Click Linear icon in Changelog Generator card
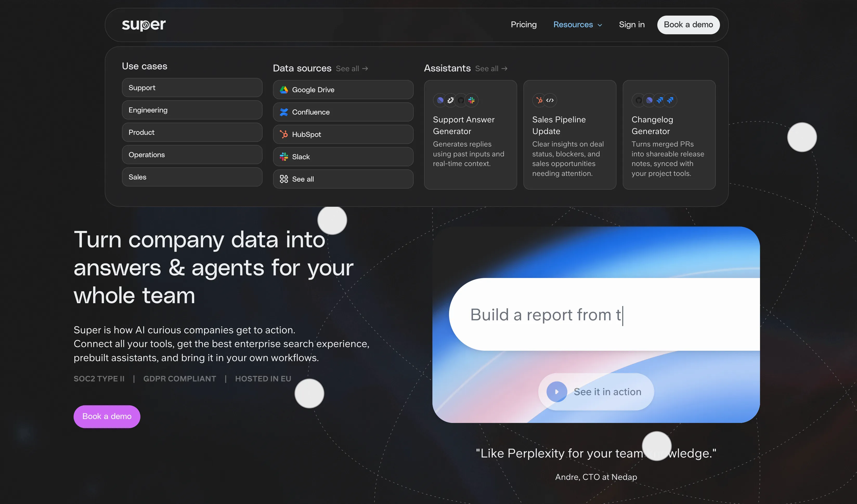This screenshot has width=857, height=504. click(x=649, y=100)
